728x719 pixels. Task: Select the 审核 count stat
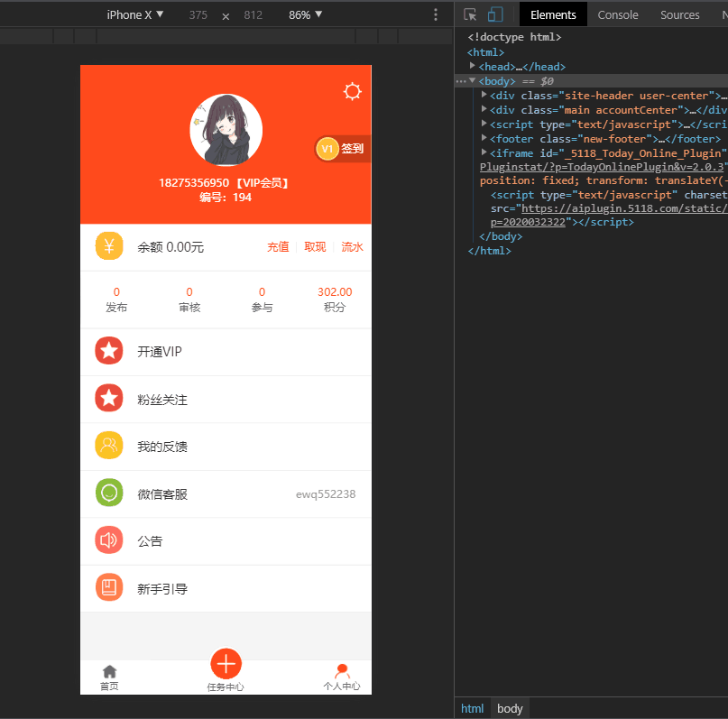[189, 300]
